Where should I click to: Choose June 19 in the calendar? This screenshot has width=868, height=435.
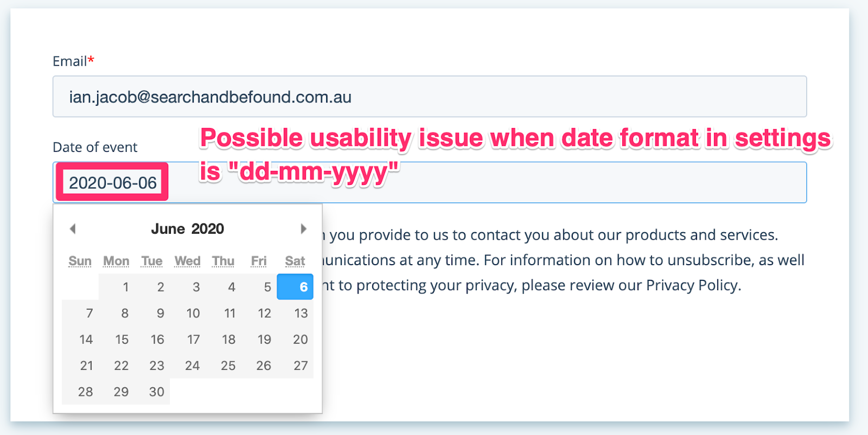264,340
